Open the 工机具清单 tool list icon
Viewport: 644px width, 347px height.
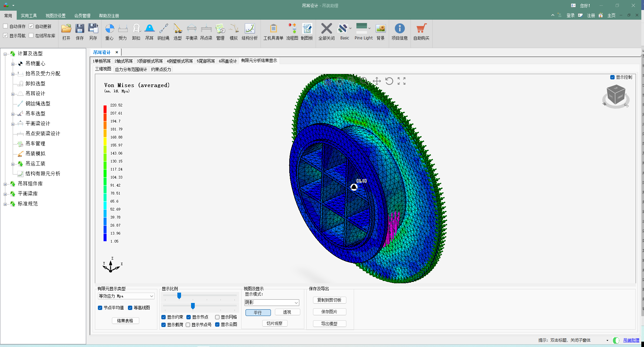coord(273,32)
